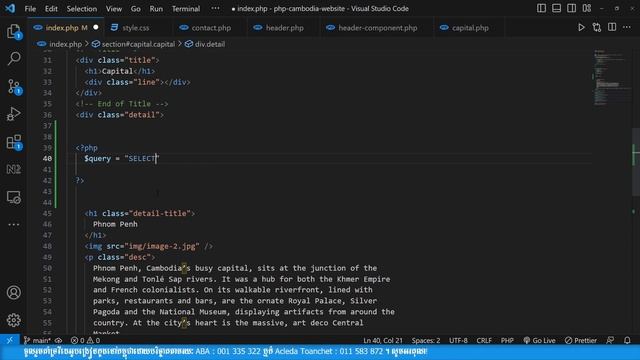Open index.php breadcrumb dropdown
The image size is (640, 360).
click(65, 44)
